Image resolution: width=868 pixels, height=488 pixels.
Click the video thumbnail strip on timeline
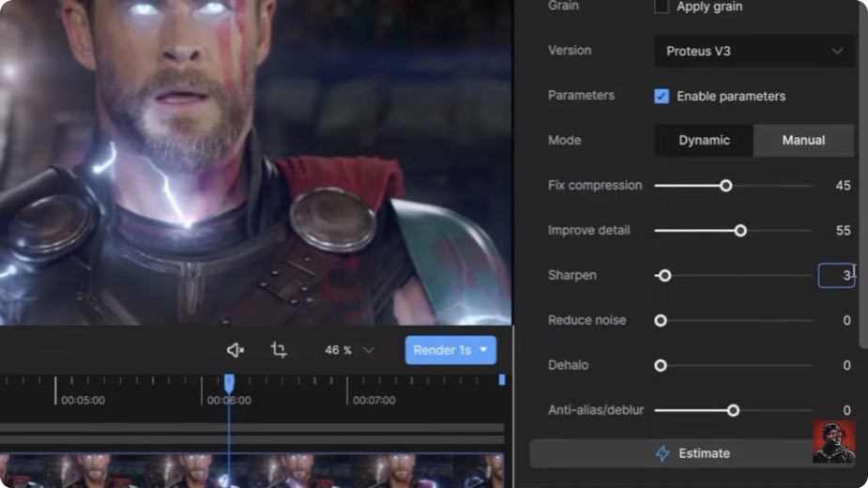click(251, 471)
